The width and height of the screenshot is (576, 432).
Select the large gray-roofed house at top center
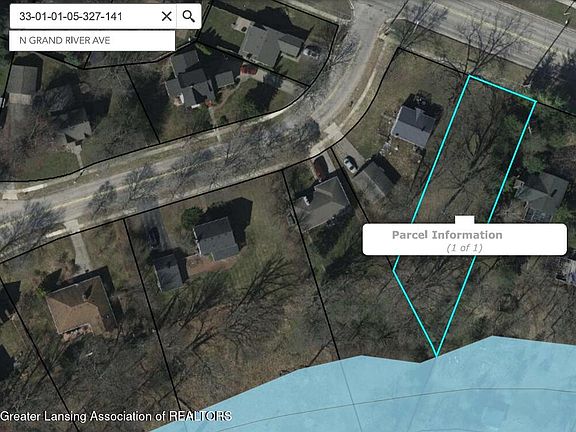click(x=270, y=43)
